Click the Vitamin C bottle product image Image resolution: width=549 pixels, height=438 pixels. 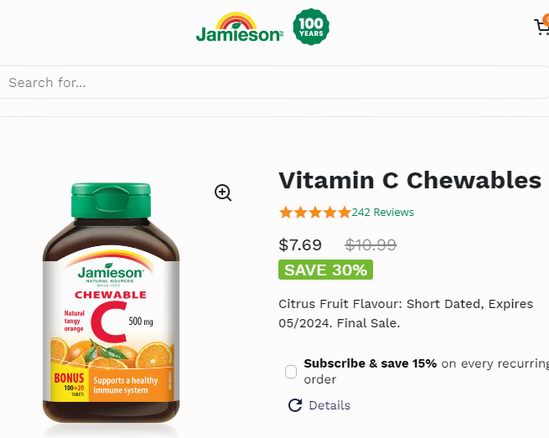[x=111, y=303]
